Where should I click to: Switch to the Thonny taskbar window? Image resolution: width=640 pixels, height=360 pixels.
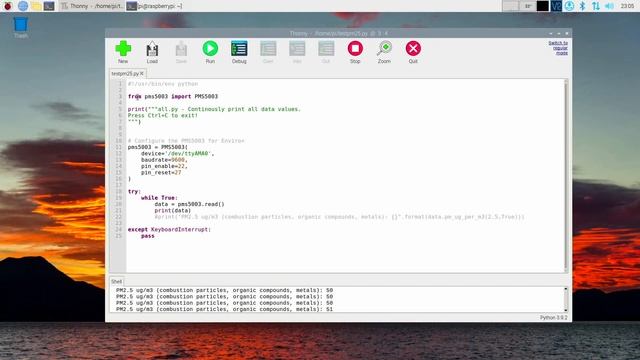point(91,6)
